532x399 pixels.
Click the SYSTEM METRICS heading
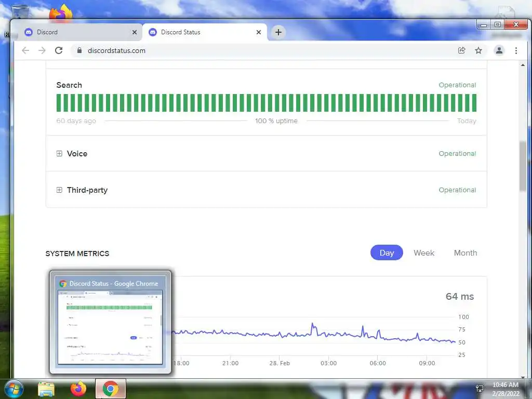point(77,254)
